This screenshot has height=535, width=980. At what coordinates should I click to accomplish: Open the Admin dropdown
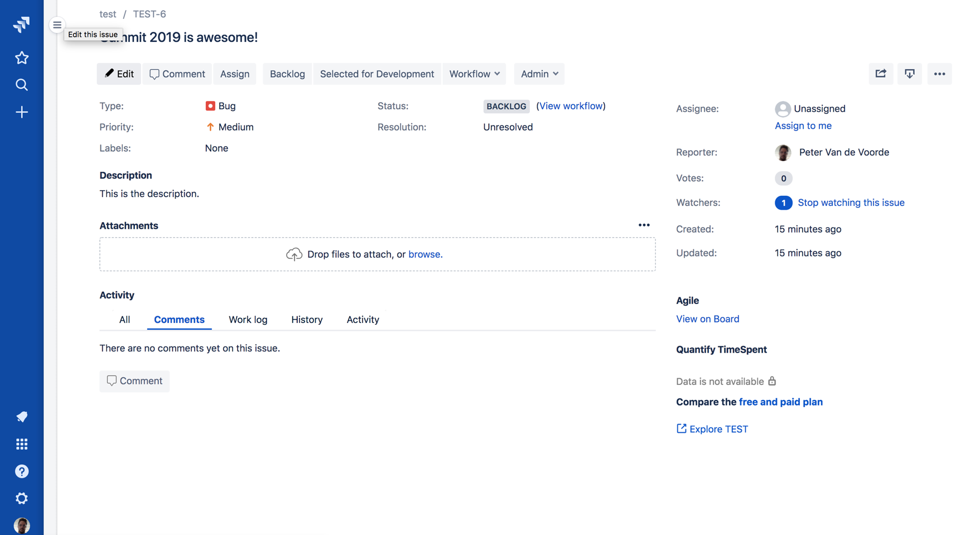point(538,74)
